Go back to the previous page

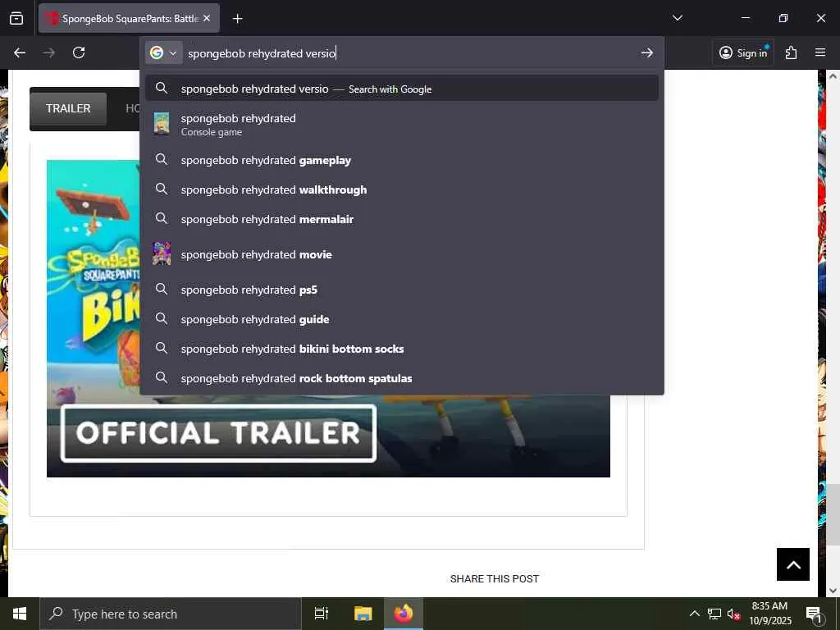[x=20, y=52]
